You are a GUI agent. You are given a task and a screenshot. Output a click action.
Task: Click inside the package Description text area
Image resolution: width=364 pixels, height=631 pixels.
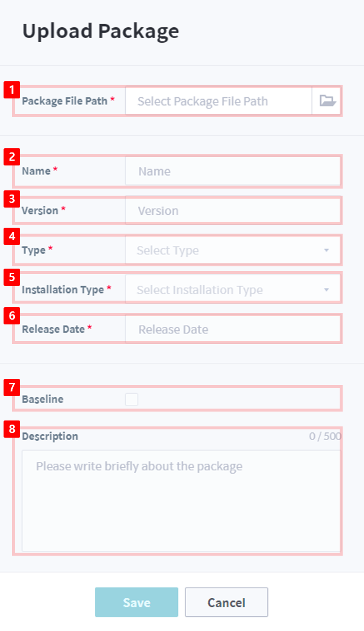click(181, 501)
